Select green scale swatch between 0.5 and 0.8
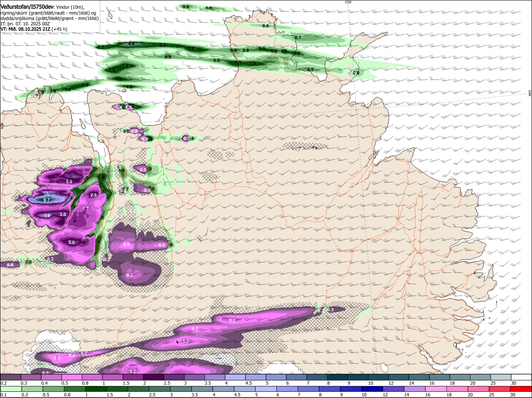 [54, 389]
